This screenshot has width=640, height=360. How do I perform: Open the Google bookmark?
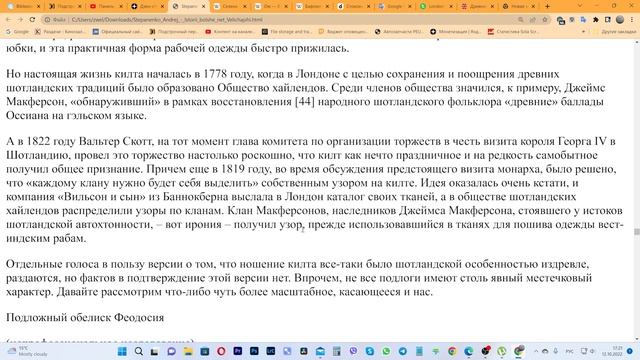[x=17, y=31]
